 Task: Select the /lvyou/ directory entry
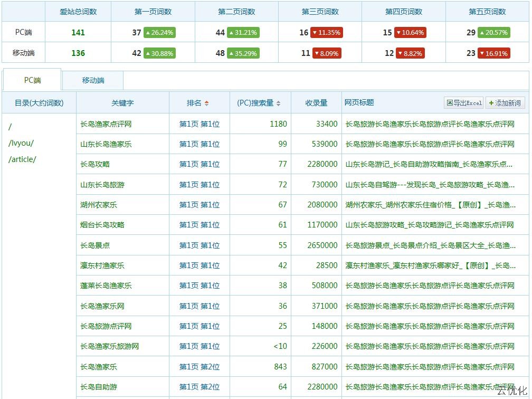tap(21, 143)
